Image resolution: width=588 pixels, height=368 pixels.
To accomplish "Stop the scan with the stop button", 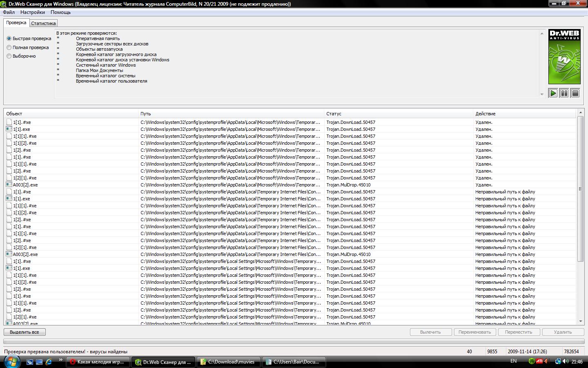I will click(575, 93).
